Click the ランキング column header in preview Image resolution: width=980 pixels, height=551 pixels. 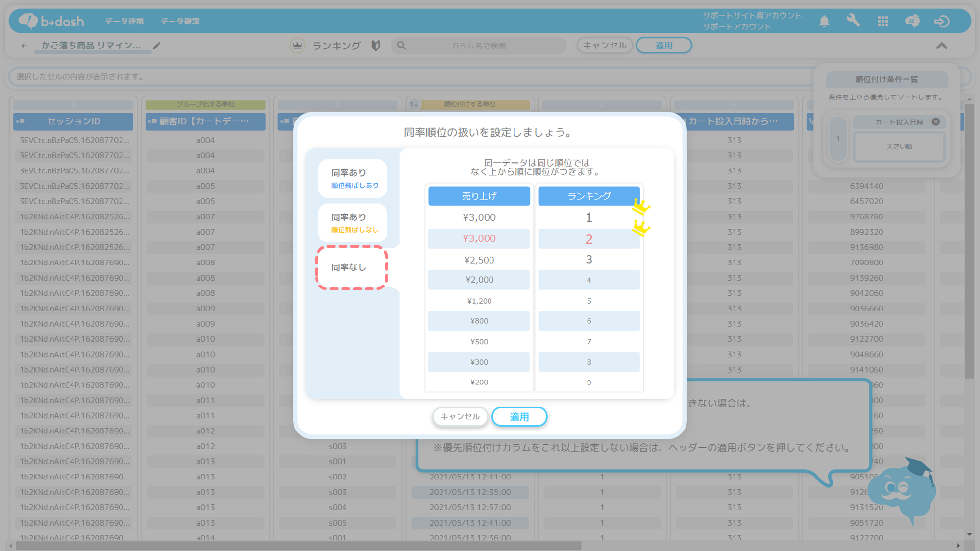(x=589, y=196)
